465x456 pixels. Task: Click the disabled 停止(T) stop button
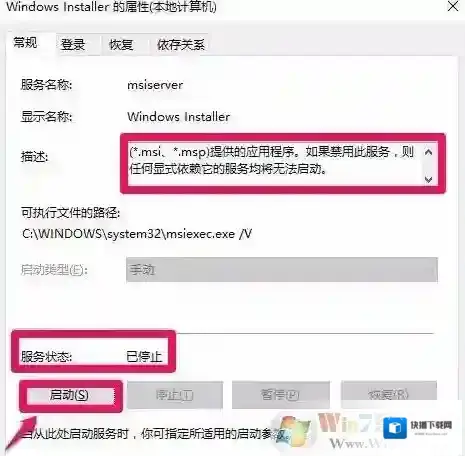coord(174,395)
